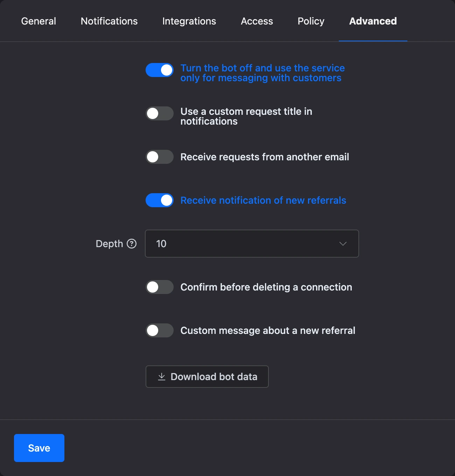The image size is (455, 476).
Task: Turn off new referrals notification switch
Action: [160, 200]
